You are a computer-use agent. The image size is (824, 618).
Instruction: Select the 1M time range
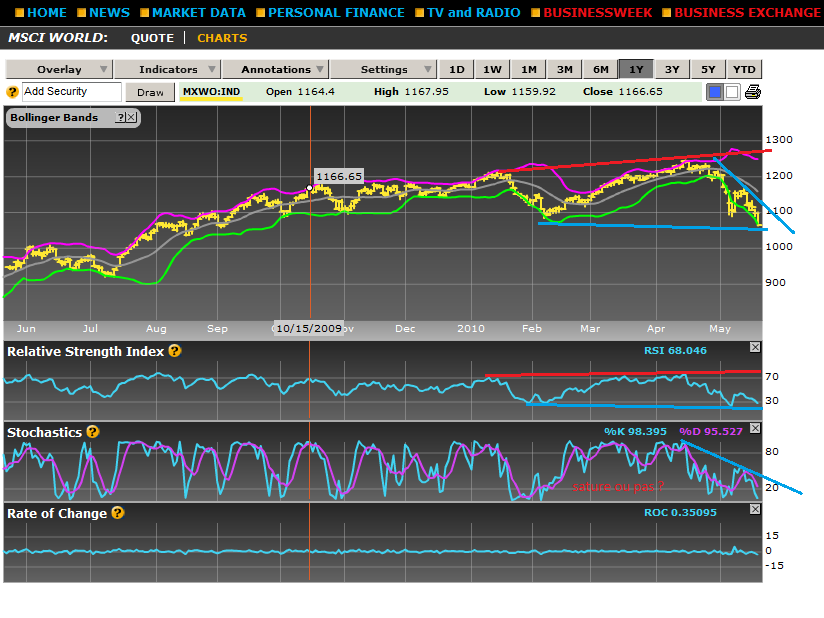(529, 69)
